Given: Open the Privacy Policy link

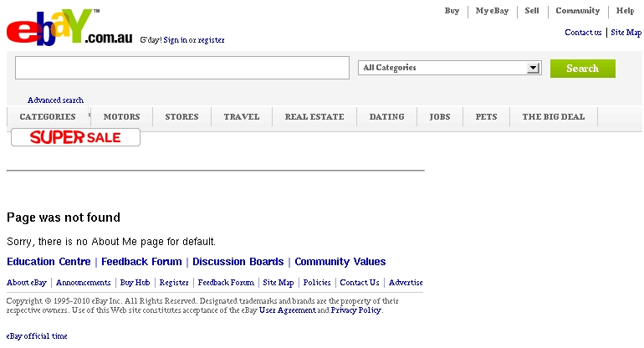Looking at the screenshot, I should (356, 310).
